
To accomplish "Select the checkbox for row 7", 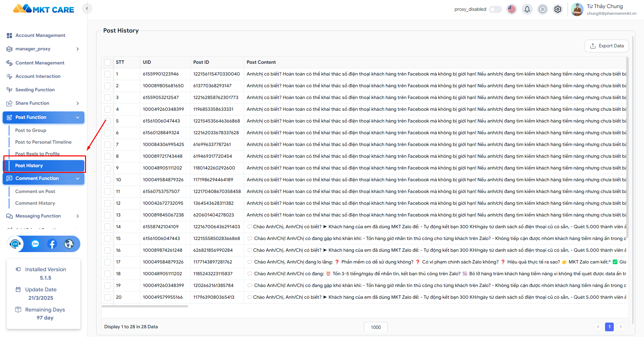I will point(108,145).
